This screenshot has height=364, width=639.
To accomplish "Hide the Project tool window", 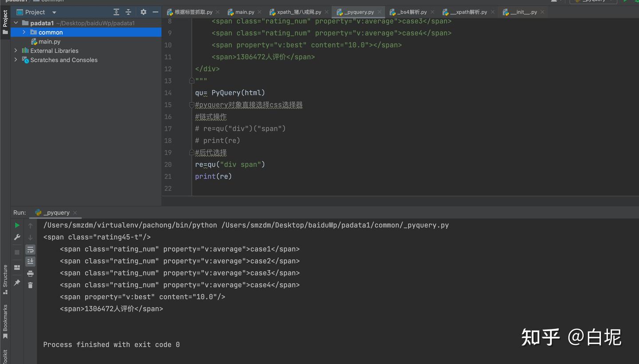I will (x=155, y=12).
